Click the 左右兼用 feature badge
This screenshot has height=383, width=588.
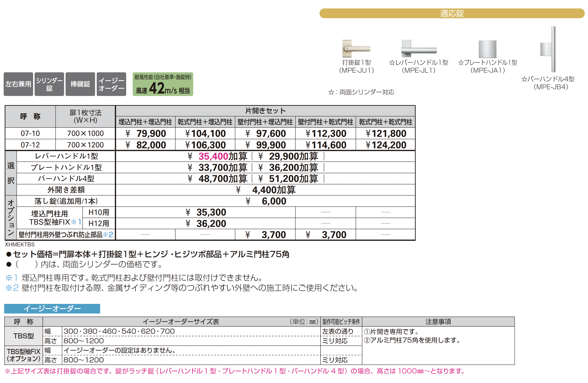[x=18, y=84]
